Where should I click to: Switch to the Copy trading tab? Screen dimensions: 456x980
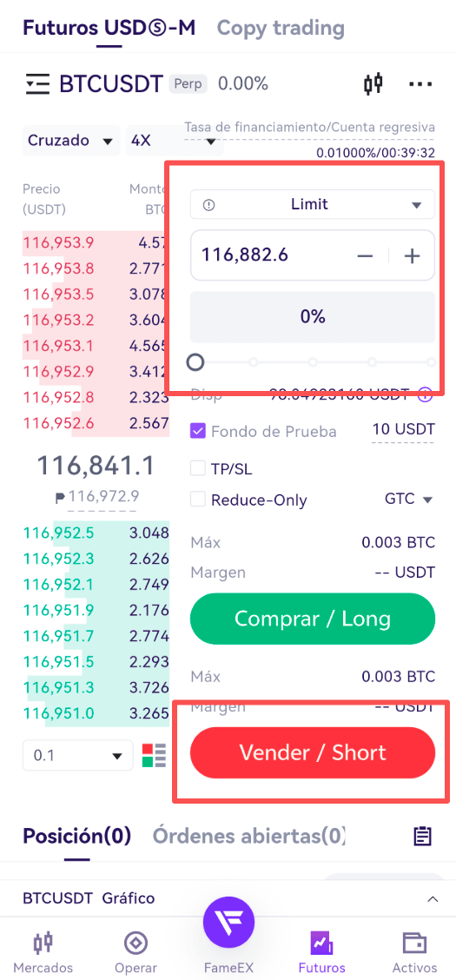[281, 28]
